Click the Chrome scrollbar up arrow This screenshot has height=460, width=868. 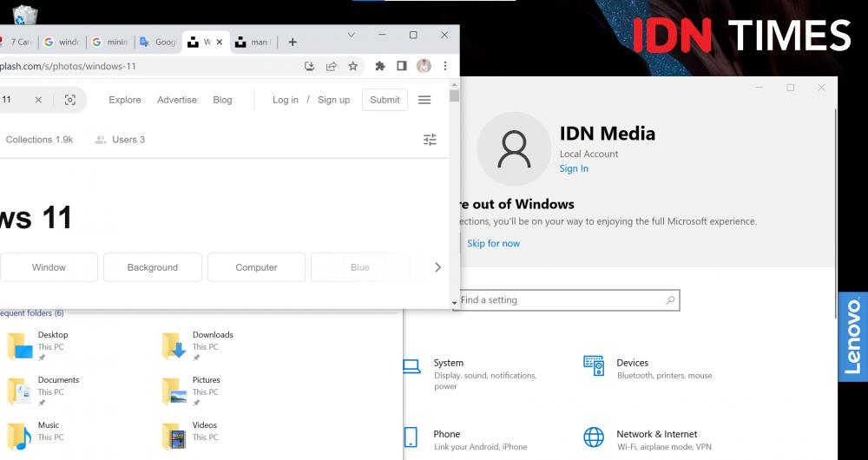(455, 85)
